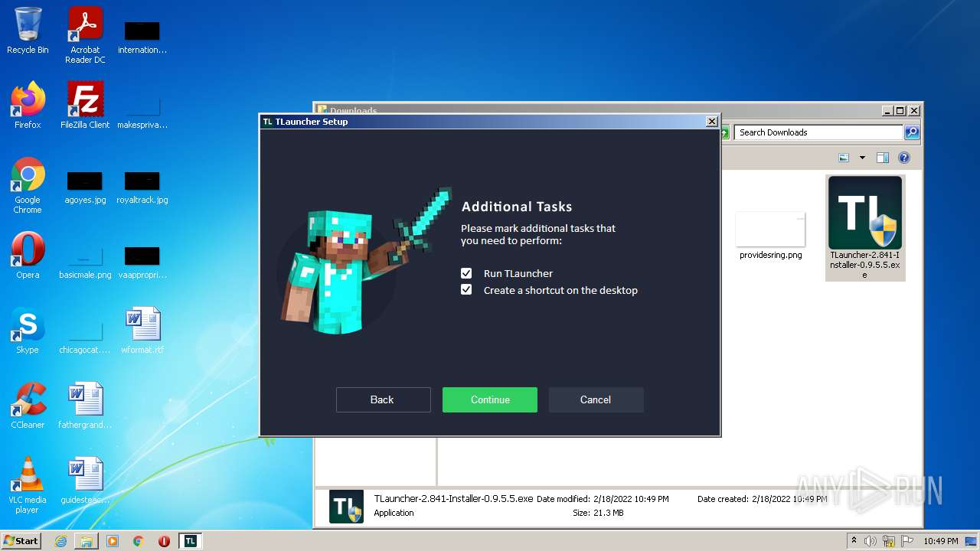Select the CCleaner desktop icon
Image resolution: width=980 pixels, height=551 pixels.
pos(28,406)
